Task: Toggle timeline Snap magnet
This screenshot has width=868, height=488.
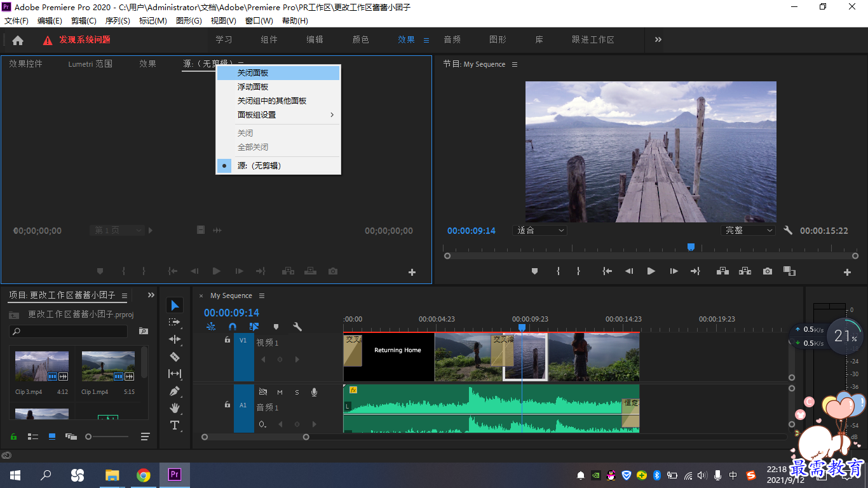Action: pyautogui.click(x=233, y=327)
